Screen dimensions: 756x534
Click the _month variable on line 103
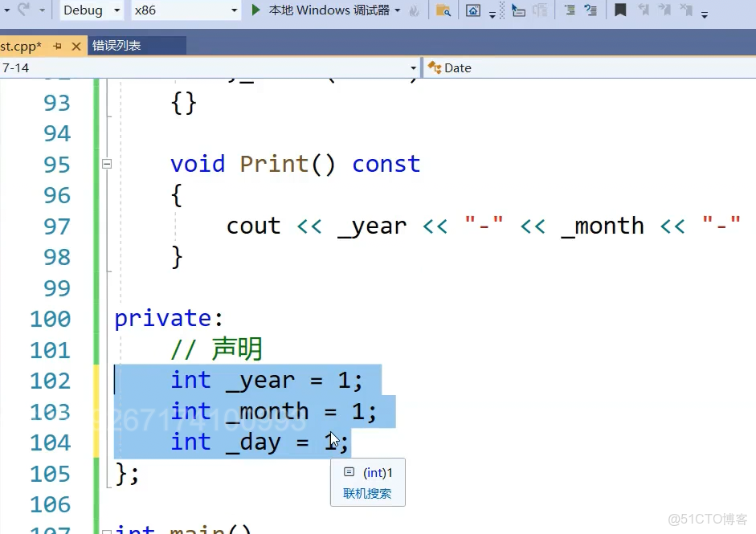click(267, 412)
